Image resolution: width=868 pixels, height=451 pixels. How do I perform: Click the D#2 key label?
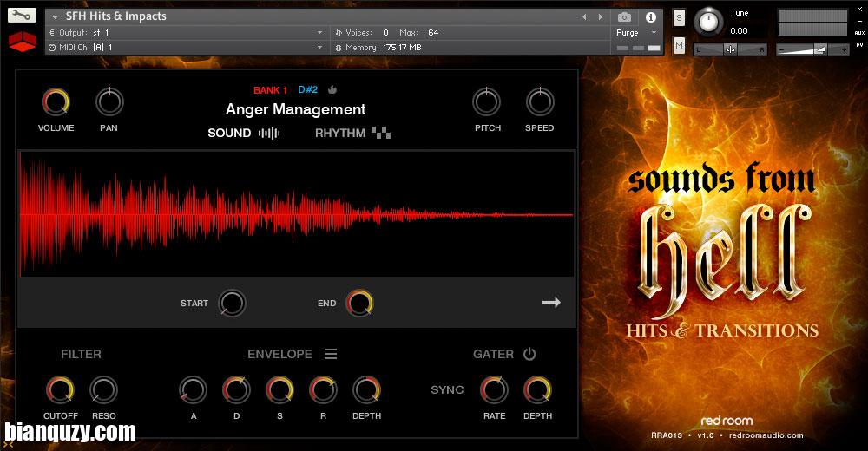pyautogui.click(x=308, y=89)
